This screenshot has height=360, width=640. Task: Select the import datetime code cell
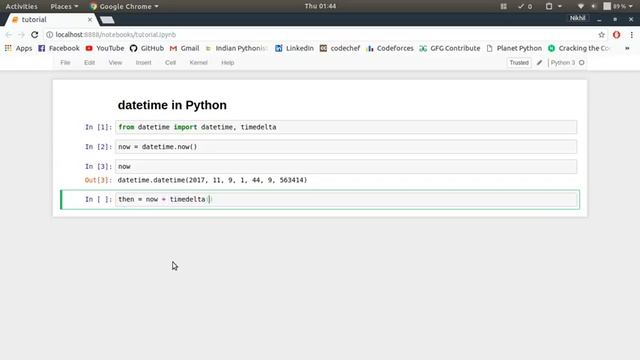click(x=346, y=127)
